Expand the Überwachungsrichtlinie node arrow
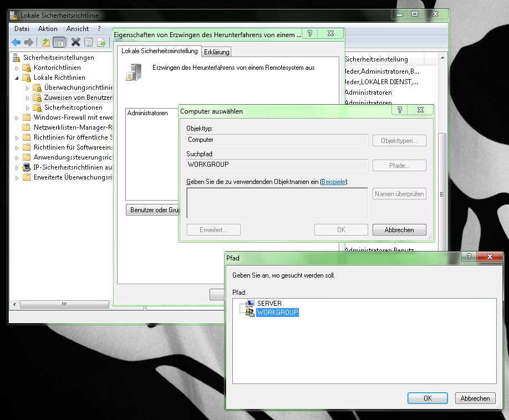 click(28, 88)
